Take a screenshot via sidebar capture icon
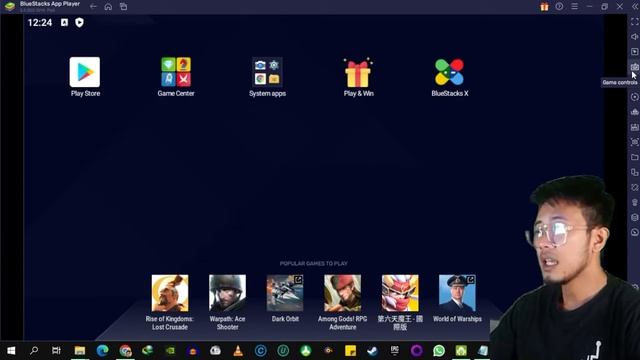 634,142
